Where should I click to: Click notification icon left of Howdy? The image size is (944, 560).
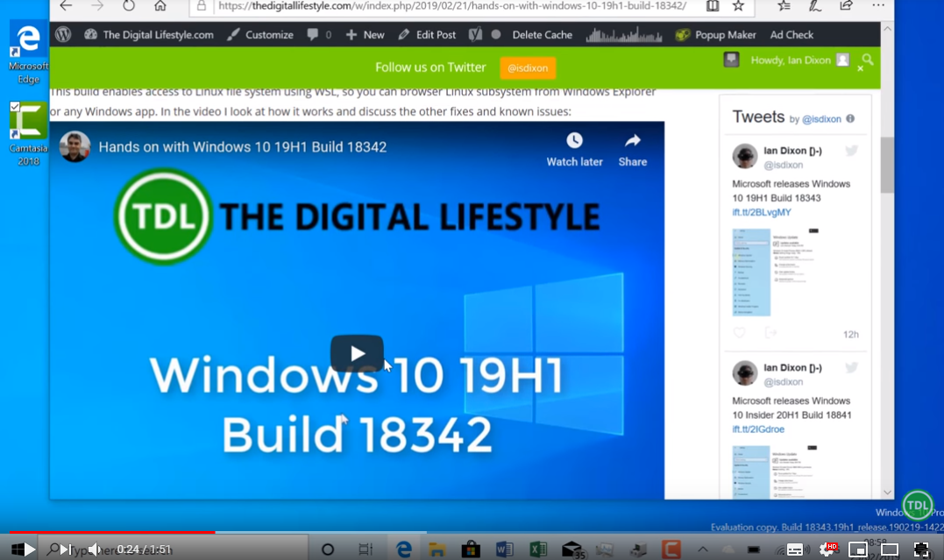tap(731, 60)
